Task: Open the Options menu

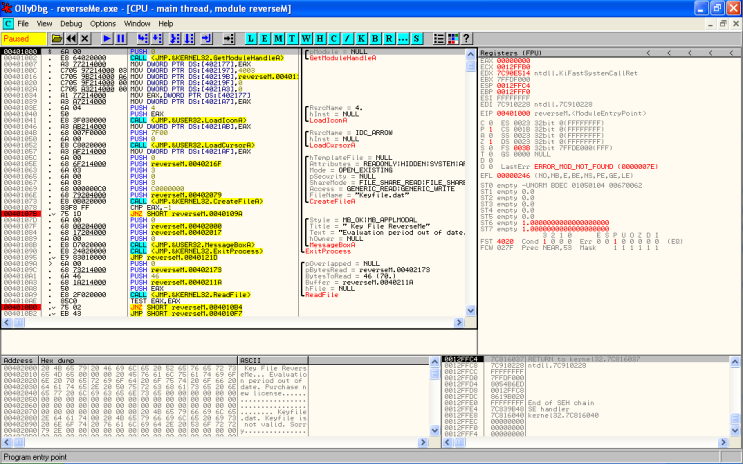Action: [x=103, y=24]
